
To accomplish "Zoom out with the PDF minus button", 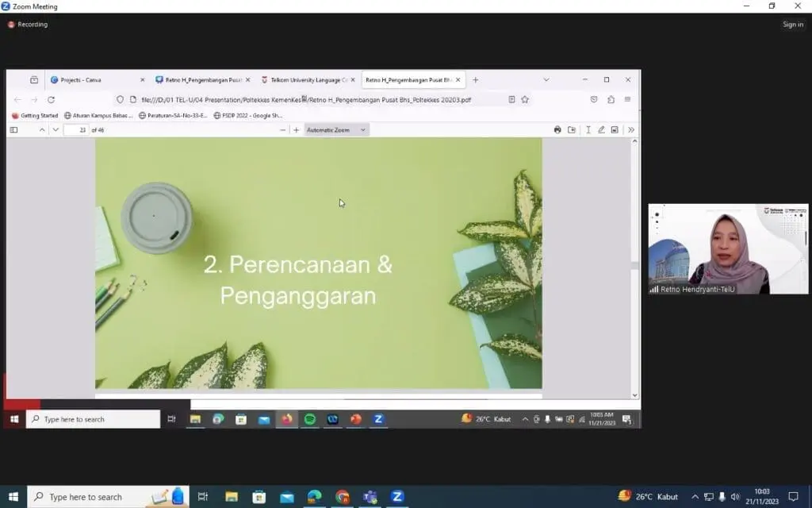I will point(283,130).
